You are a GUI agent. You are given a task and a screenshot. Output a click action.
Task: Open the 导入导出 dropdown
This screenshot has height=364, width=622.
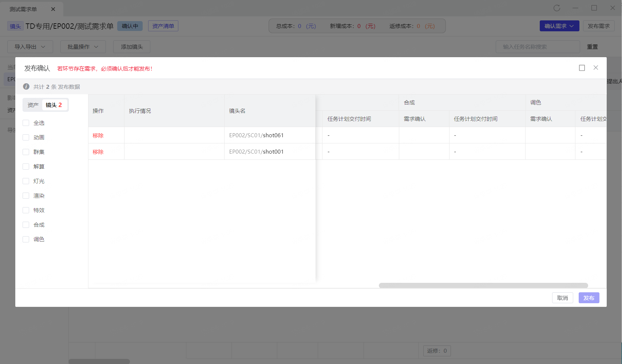click(x=30, y=47)
